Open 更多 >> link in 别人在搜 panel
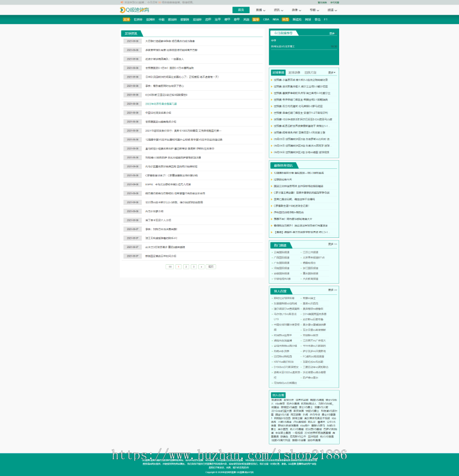The height and width of the screenshot is (476, 459). pyautogui.click(x=333, y=290)
